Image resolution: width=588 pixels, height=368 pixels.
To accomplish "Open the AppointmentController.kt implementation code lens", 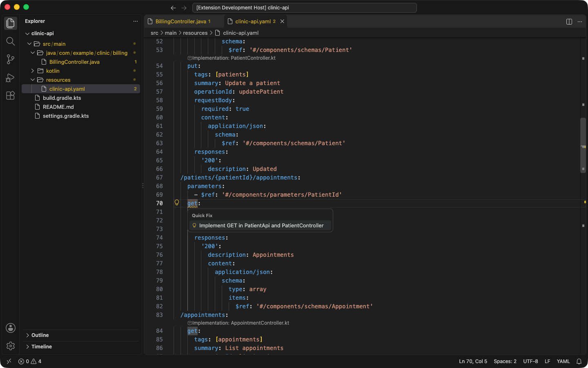I will pyautogui.click(x=238, y=323).
